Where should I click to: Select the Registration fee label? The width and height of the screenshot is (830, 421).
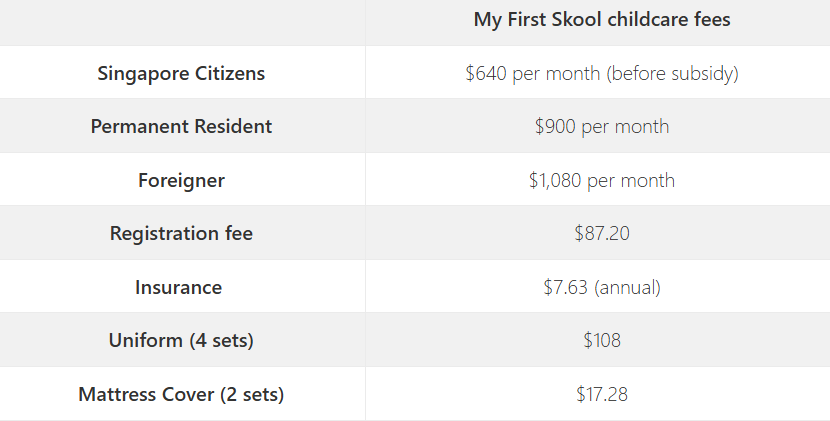pyautogui.click(x=181, y=233)
